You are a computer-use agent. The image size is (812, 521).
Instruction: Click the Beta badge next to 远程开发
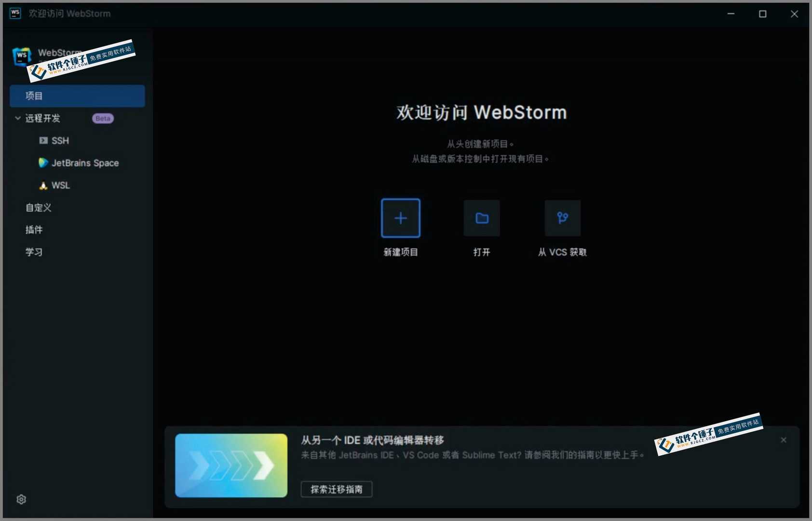[103, 118]
